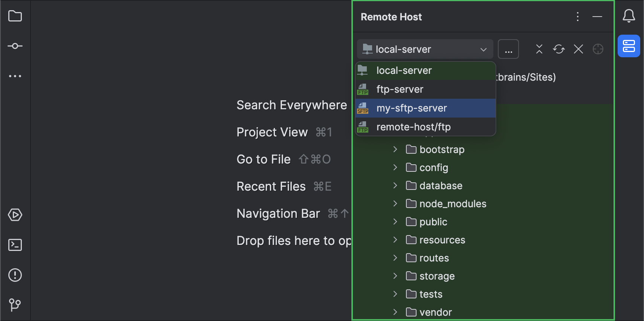
Task: Click the disconnect X icon in toolbar
Action: [578, 49]
